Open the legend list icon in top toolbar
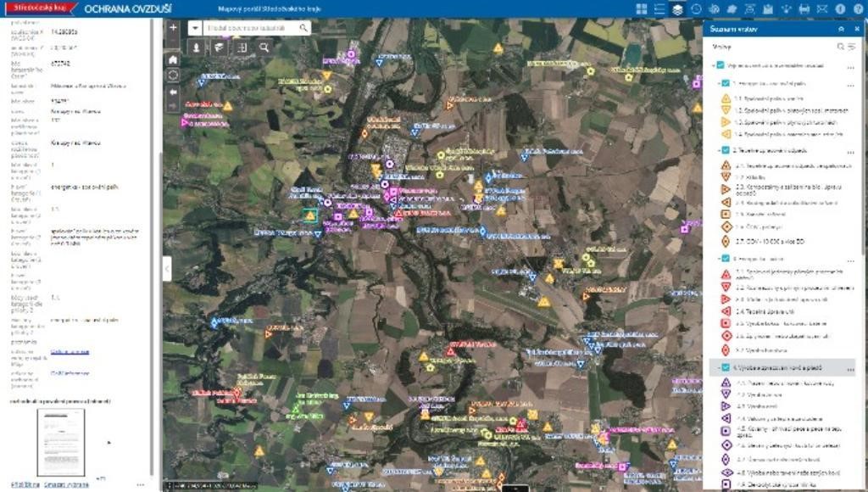 point(659,9)
